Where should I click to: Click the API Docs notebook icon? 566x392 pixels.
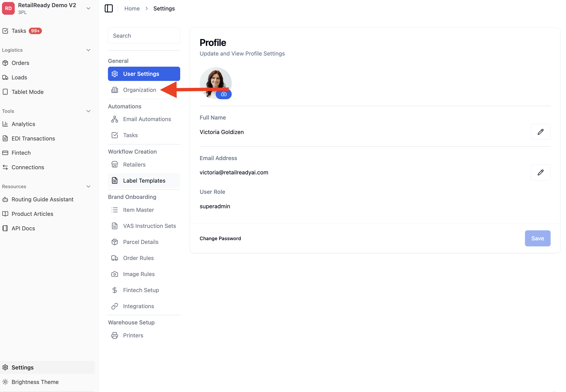(x=5, y=228)
